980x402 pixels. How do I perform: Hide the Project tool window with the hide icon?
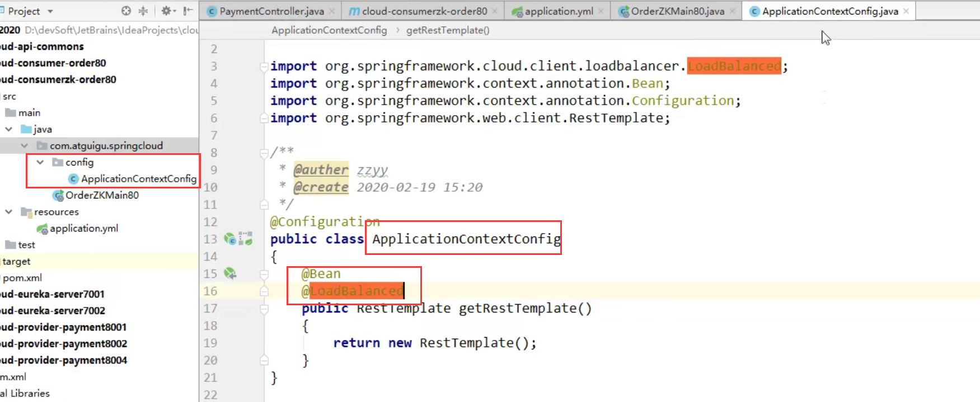point(188,11)
